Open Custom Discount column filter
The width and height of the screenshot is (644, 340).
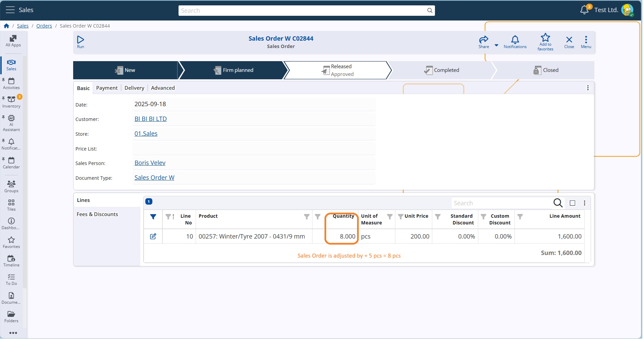484,217
